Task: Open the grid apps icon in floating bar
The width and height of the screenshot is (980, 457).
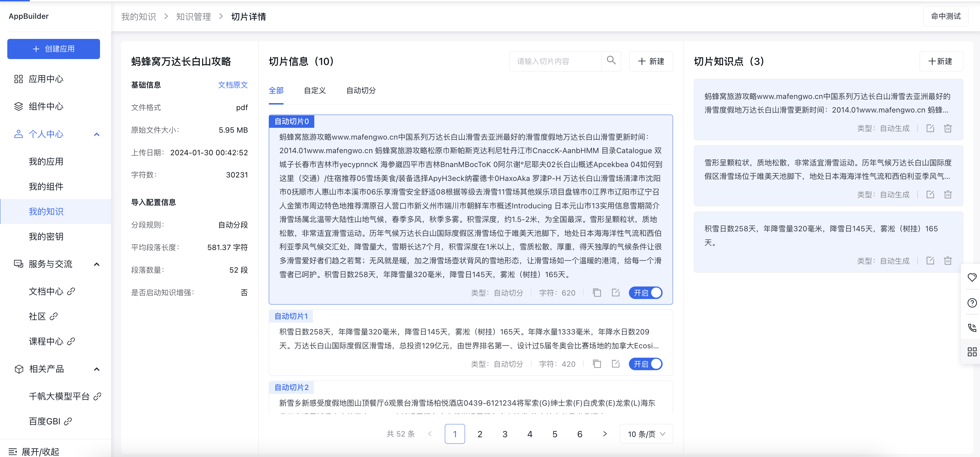Action: click(x=972, y=351)
